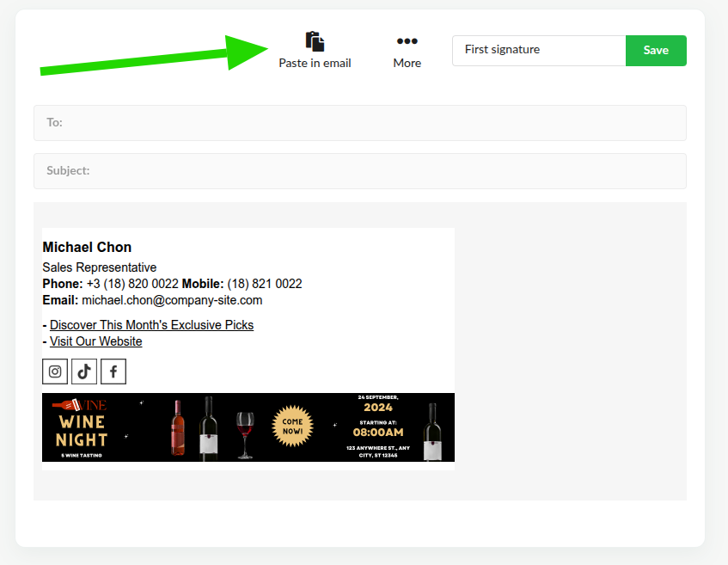728x565 pixels.
Task: Open the Facebook social icon
Action: tap(113, 372)
